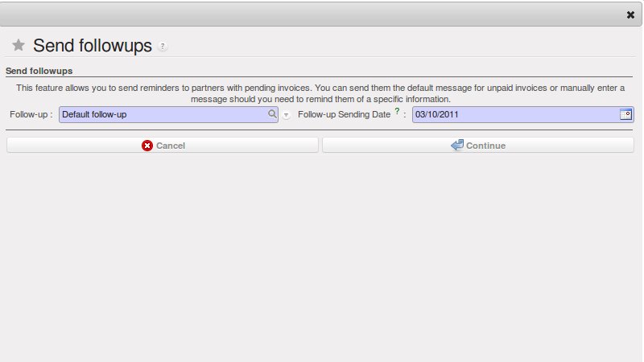The image size is (644, 362).
Task: Click the empty area below the buttons
Action: point(322,257)
